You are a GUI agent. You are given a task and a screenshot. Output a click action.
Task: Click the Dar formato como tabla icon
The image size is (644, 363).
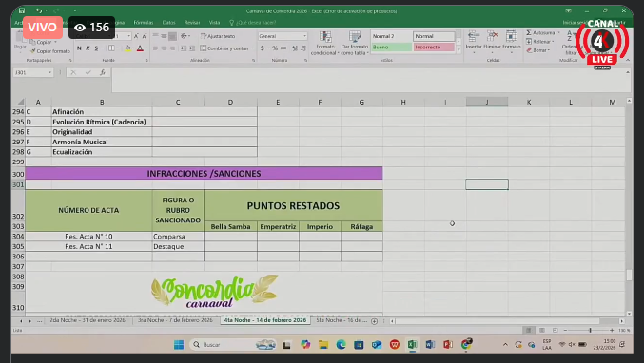coord(355,37)
